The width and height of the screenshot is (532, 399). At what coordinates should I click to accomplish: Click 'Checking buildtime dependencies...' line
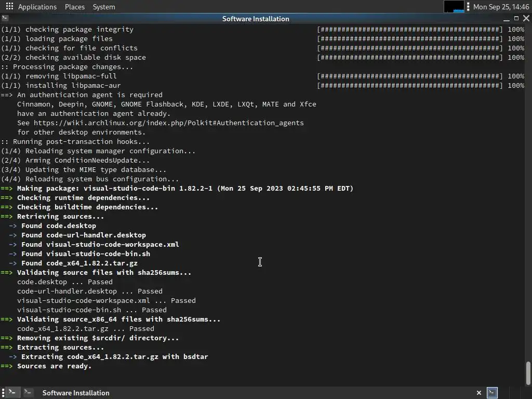79,207
